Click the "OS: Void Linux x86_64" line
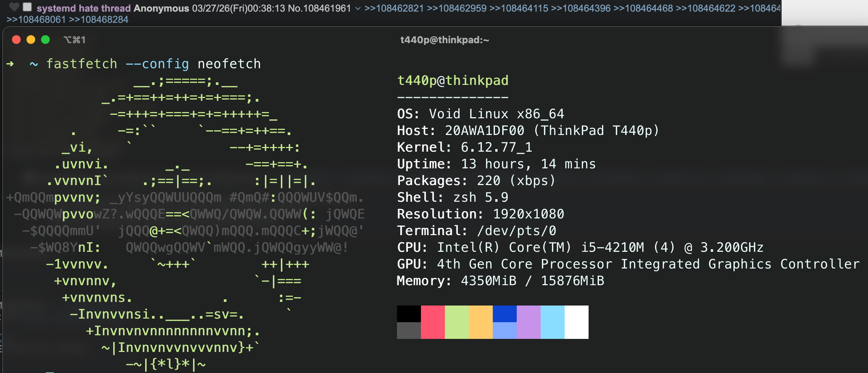The image size is (868, 373). coord(480,114)
